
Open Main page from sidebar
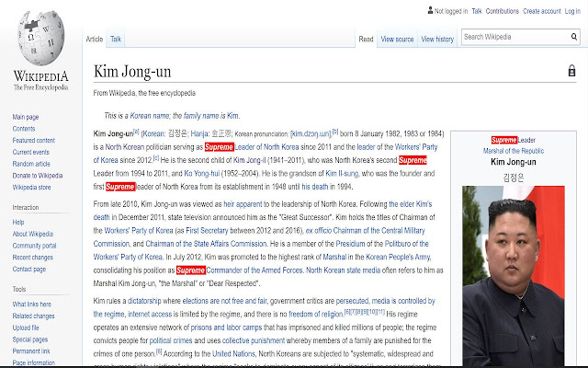(26, 117)
